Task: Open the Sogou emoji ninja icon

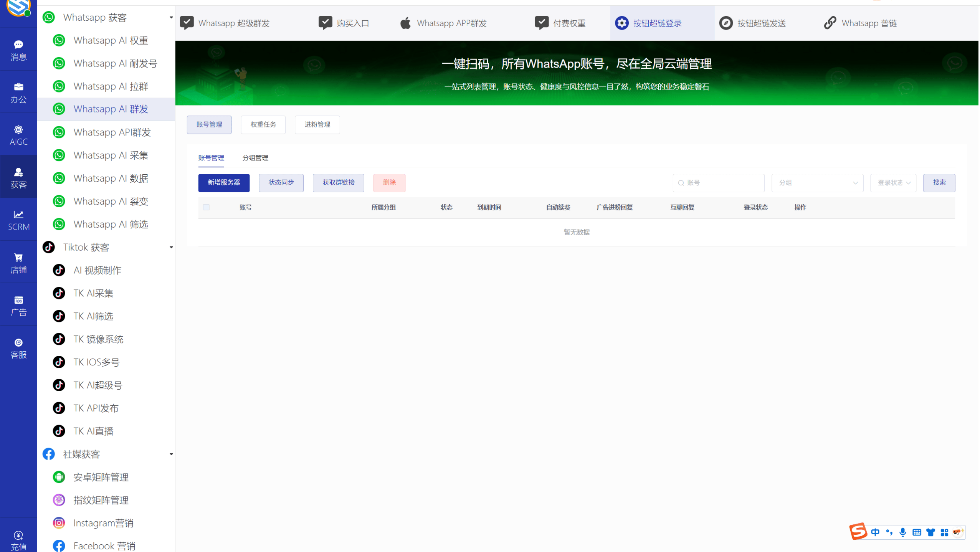Action: pyautogui.click(x=958, y=532)
